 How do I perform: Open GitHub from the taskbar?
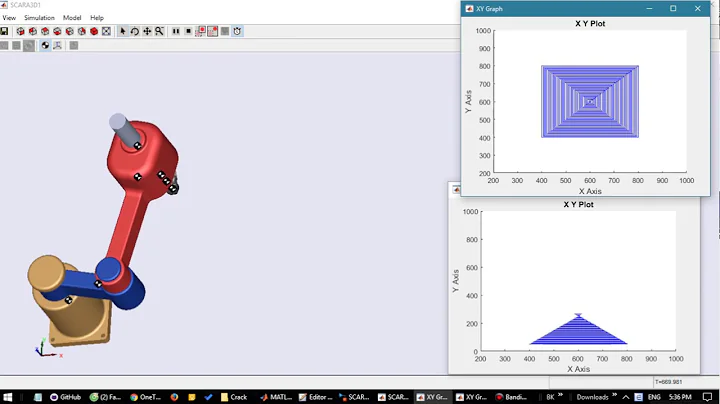click(65, 397)
